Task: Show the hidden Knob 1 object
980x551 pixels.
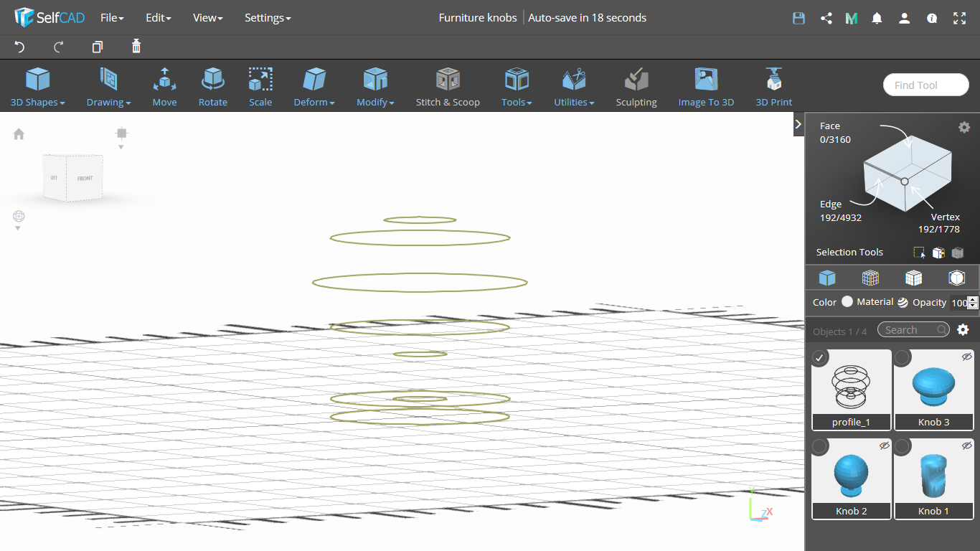Action: (966, 446)
